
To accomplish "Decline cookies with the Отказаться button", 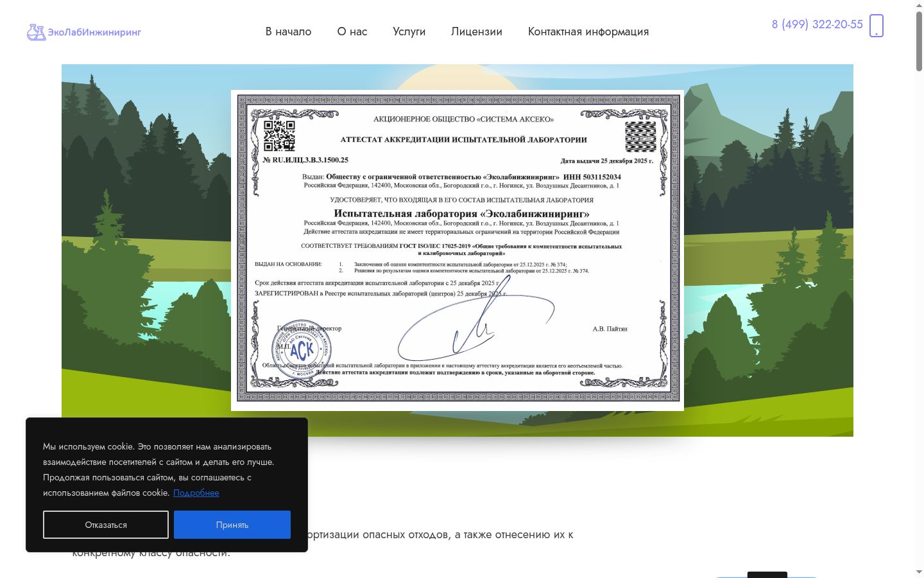I will (x=106, y=525).
